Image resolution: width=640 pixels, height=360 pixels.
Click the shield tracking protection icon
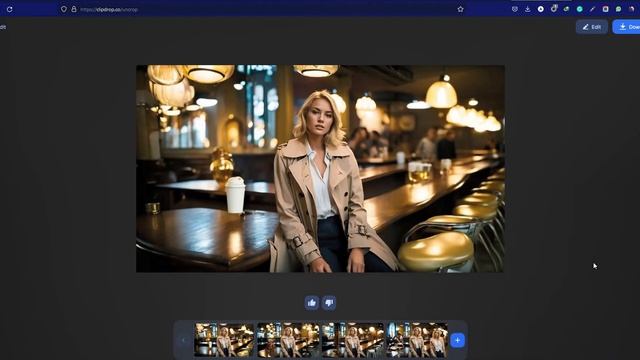pyautogui.click(x=64, y=9)
